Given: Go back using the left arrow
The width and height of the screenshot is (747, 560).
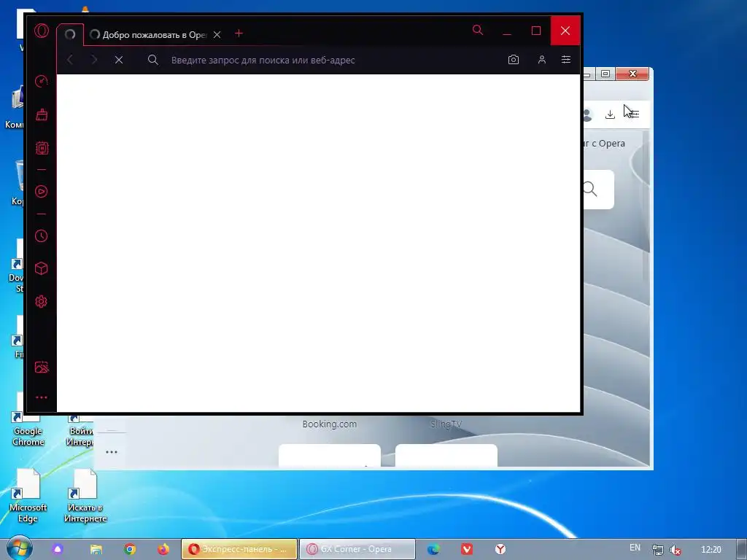Looking at the screenshot, I should point(70,60).
